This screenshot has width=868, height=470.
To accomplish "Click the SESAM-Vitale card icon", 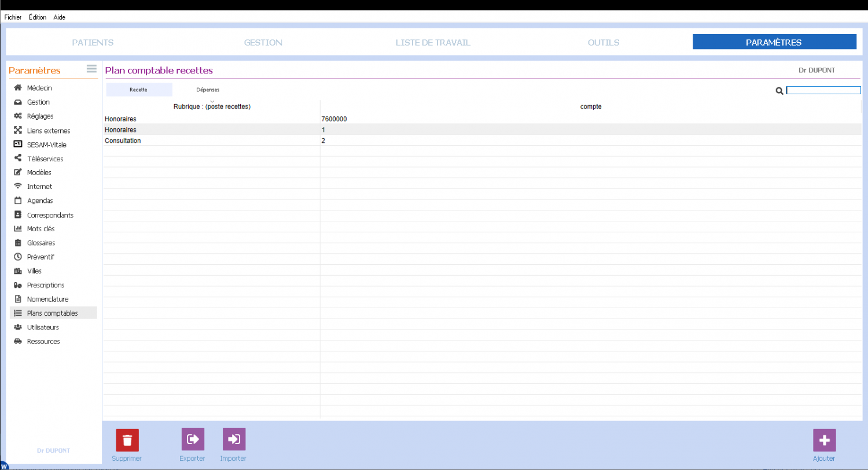I will click(x=18, y=145).
